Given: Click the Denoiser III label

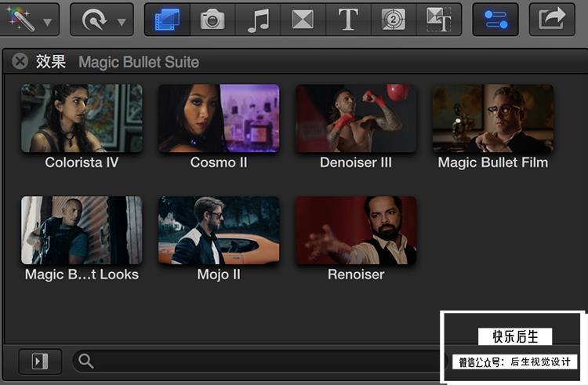Looking at the screenshot, I should click(x=356, y=162).
